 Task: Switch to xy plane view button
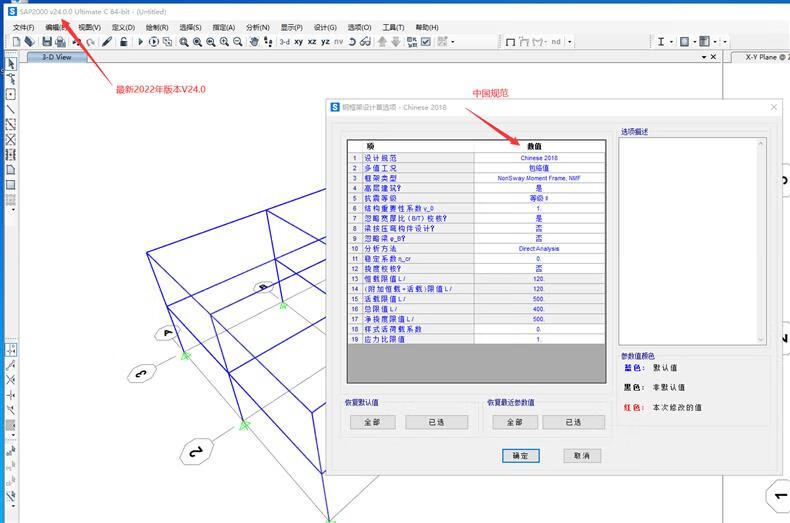[298, 42]
